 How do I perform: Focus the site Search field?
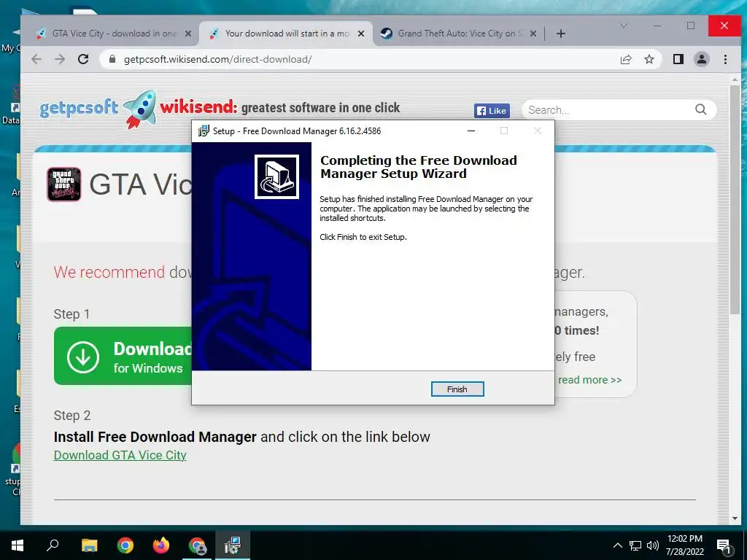coord(608,110)
